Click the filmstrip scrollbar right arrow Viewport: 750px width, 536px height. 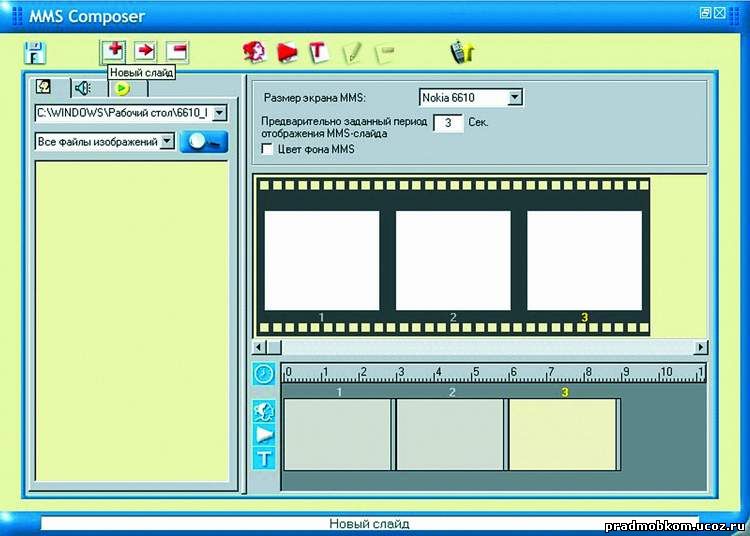click(x=701, y=347)
